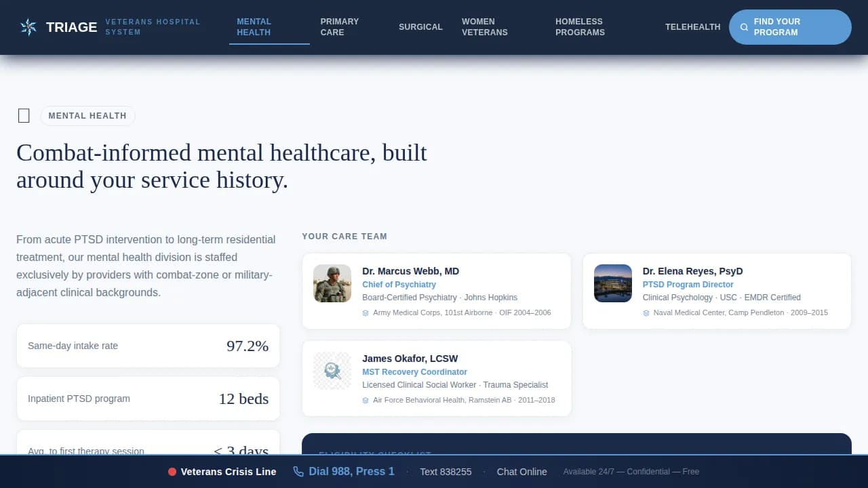Click Dial 988, Press 1 link
The height and width of the screenshot is (488, 868).
pyautogui.click(x=344, y=471)
